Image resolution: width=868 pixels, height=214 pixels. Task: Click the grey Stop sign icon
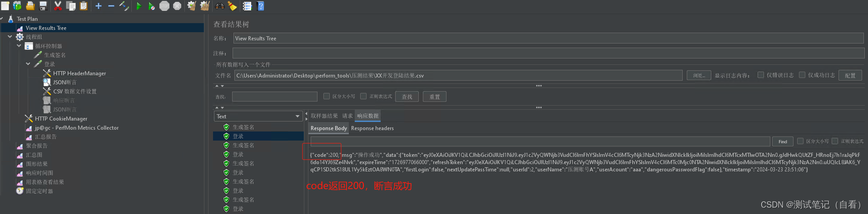(x=164, y=6)
